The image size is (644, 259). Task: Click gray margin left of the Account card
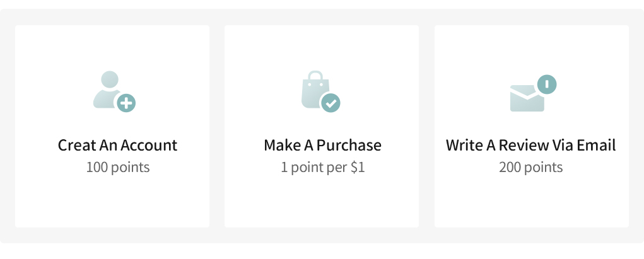(x=8, y=126)
